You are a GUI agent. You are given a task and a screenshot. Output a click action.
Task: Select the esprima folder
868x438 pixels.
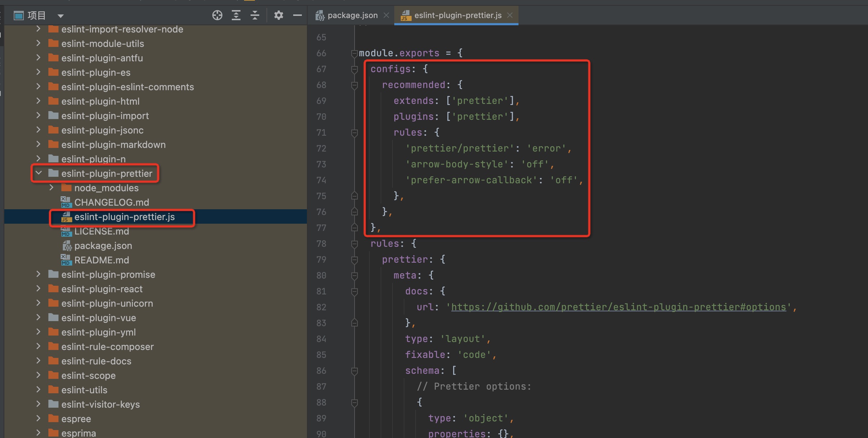78,433
